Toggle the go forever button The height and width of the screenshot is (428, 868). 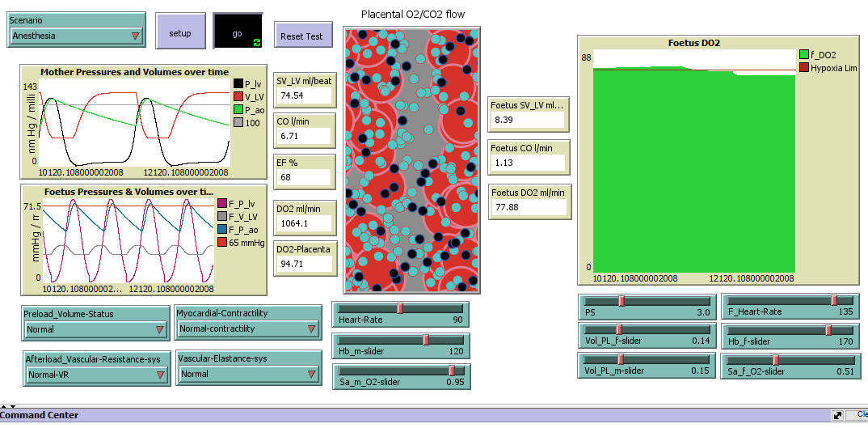(237, 33)
